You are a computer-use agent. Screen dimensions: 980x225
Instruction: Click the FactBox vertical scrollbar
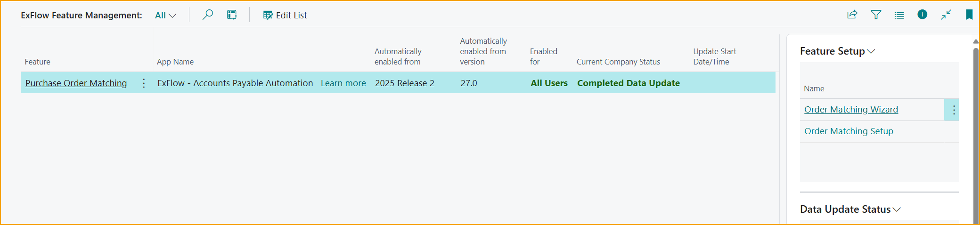tap(975, 132)
